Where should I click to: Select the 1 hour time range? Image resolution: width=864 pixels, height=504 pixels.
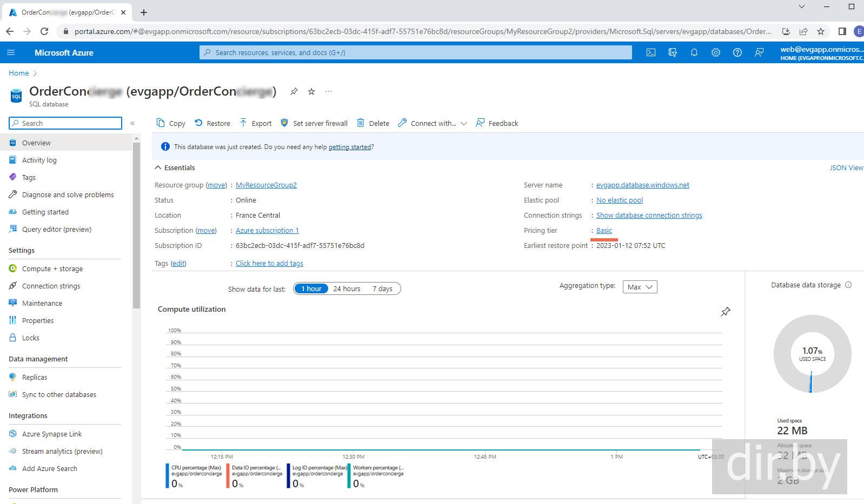(x=311, y=288)
